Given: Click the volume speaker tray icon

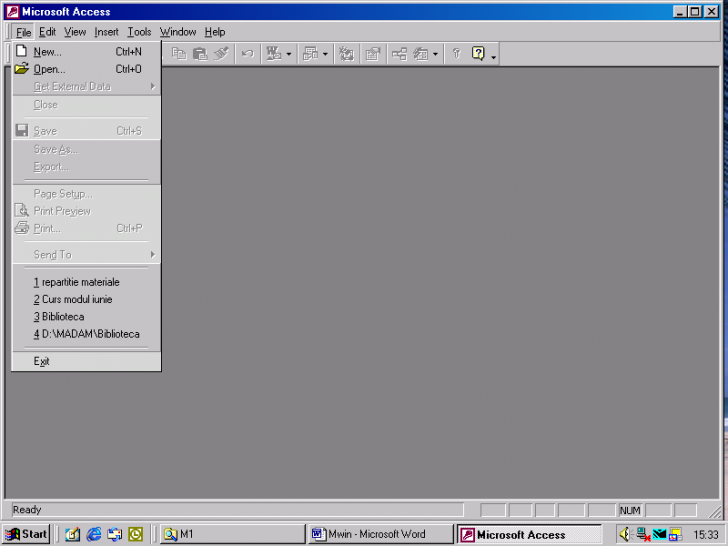Looking at the screenshot, I should click(625, 534).
